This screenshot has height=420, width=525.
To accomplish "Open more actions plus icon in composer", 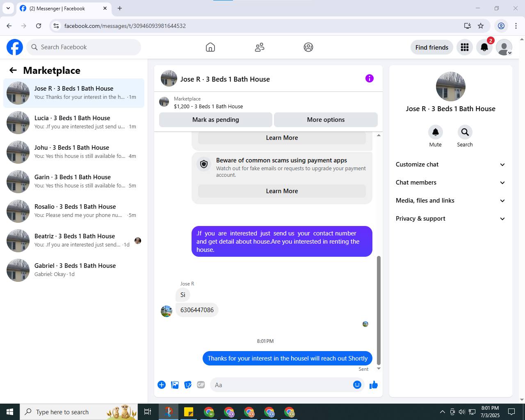I will [162, 385].
